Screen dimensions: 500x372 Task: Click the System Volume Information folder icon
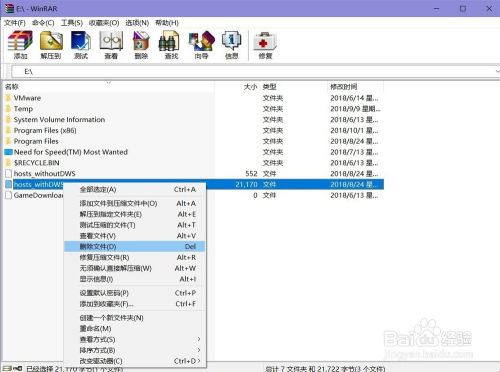pyautogui.click(x=9, y=120)
